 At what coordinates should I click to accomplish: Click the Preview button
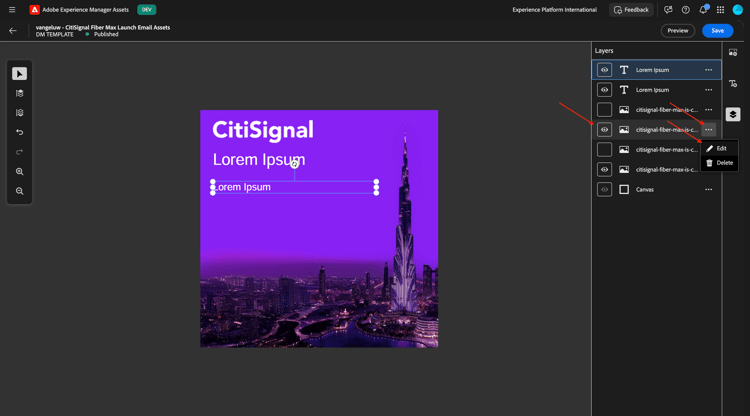(x=678, y=31)
